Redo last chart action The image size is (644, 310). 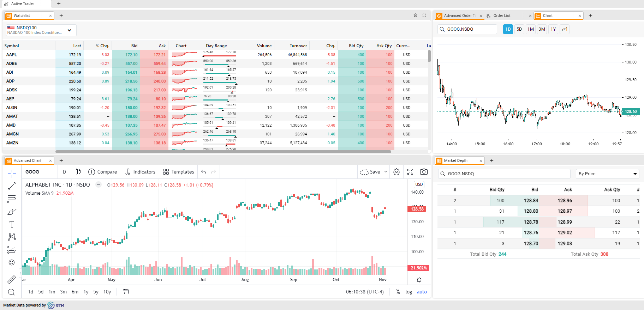(213, 172)
